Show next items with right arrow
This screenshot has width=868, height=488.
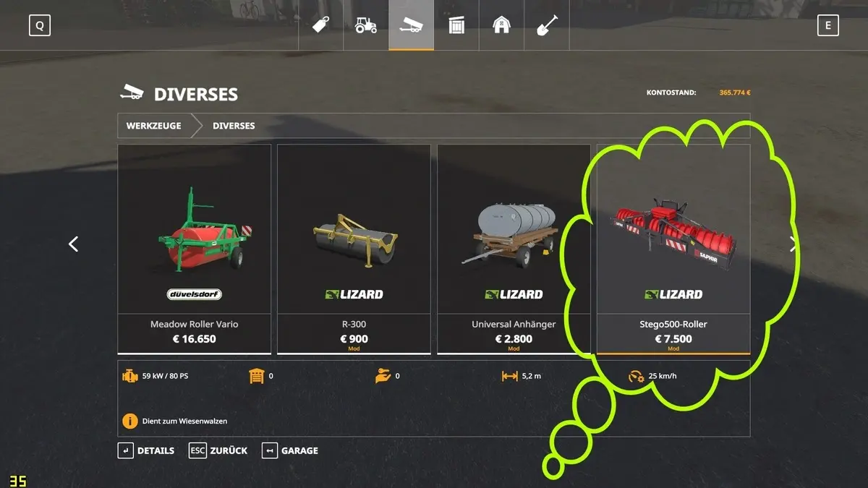793,244
